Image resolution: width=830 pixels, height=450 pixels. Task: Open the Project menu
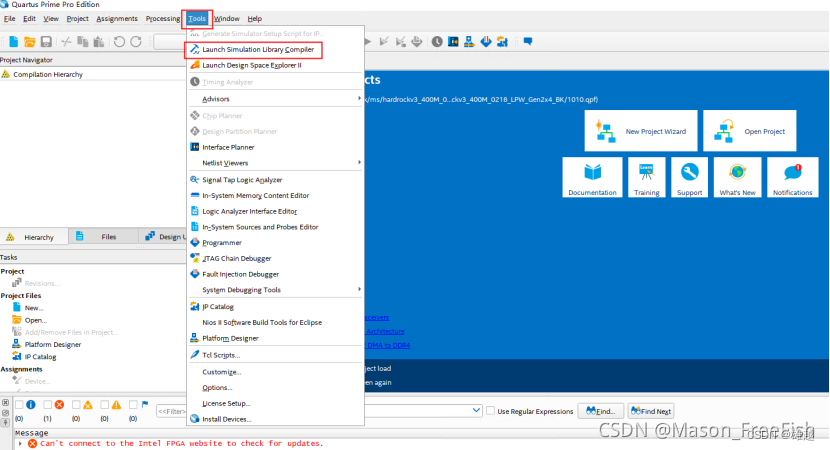[77, 19]
